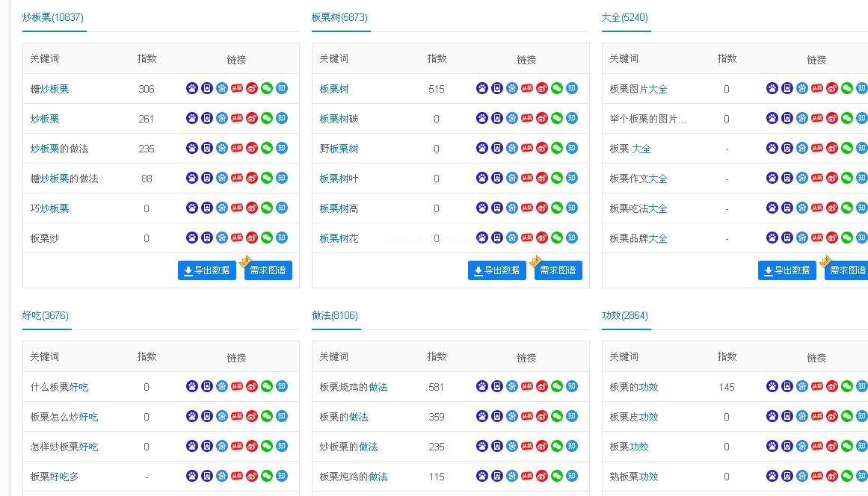Click the 板栗树碳 keyword link
This screenshot has width=868, height=496.
pyautogui.click(x=339, y=119)
